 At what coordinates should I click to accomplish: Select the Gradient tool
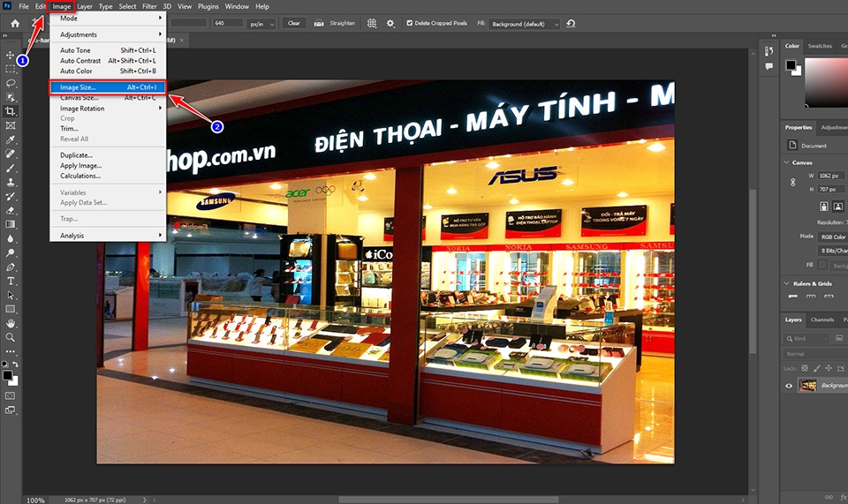pos(11,224)
